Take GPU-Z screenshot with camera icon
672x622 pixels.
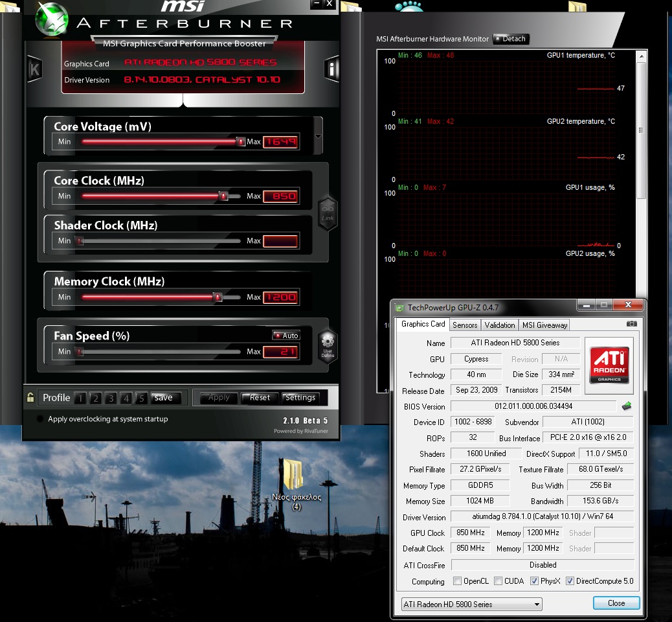click(632, 324)
